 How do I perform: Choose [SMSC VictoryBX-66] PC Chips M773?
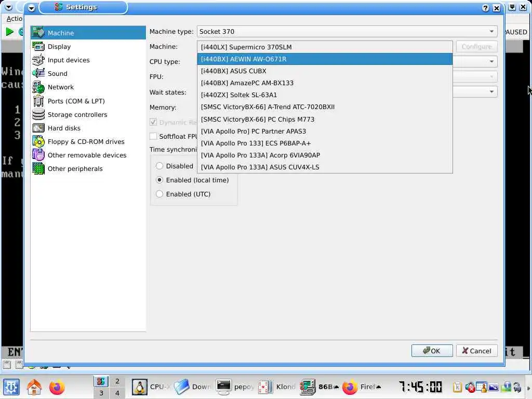(x=325, y=119)
